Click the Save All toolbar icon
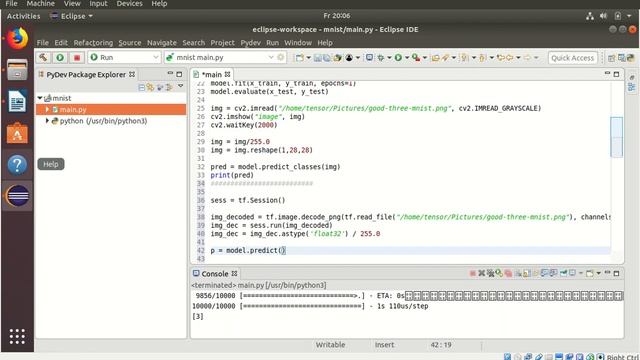The width and height of the screenshot is (640, 360). [x=327, y=58]
